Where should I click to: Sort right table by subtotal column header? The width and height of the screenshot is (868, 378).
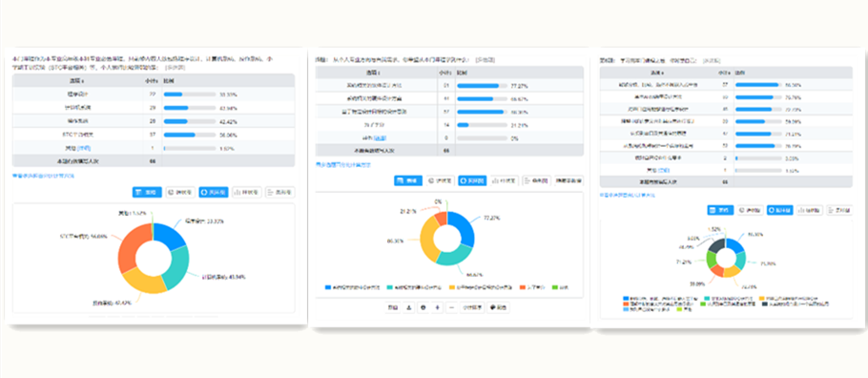[x=724, y=72]
